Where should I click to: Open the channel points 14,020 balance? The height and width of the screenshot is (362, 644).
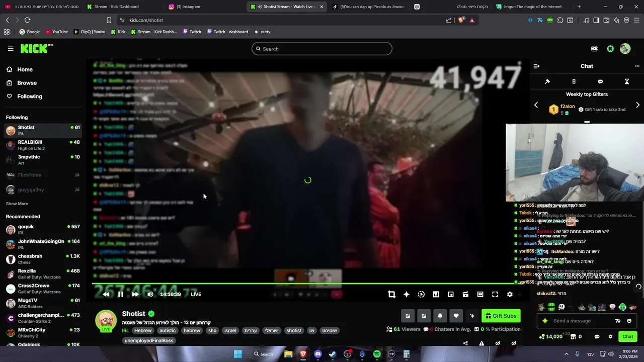click(551, 336)
